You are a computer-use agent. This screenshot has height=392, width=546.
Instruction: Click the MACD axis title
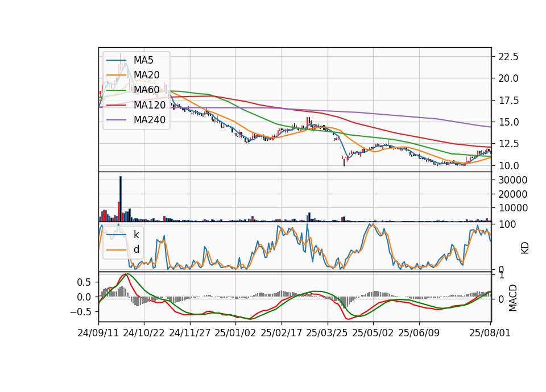point(512,298)
